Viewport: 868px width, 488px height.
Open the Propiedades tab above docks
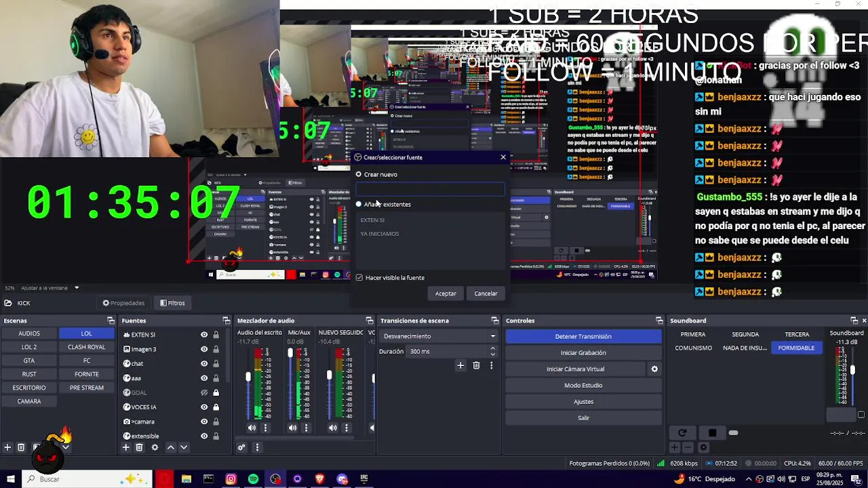pyautogui.click(x=123, y=303)
